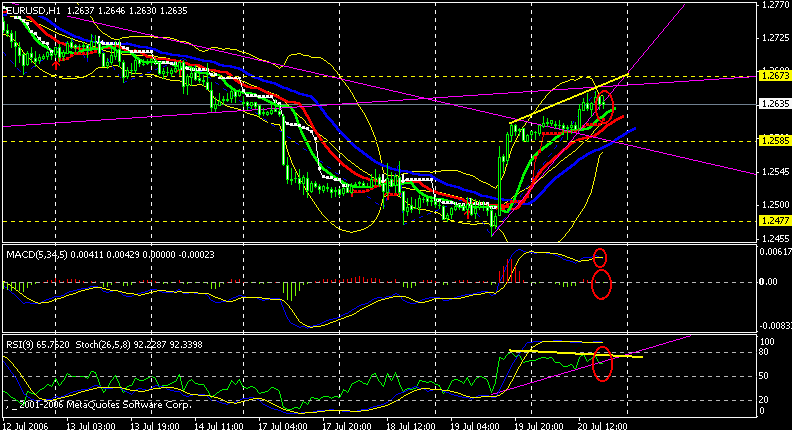Select the yellow 1.2585 price level label
The width and height of the screenshot is (792, 430).
pyautogui.click(x=774, y=141)
